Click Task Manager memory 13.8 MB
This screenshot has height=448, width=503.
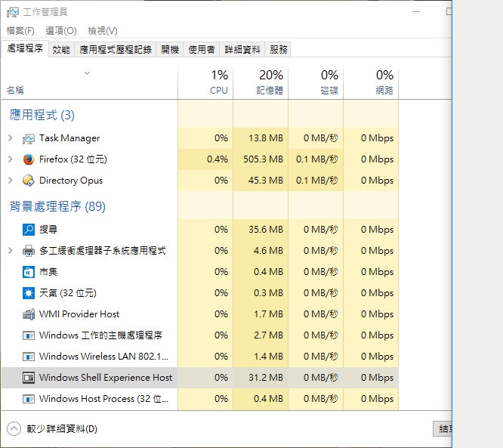click(266, 138)
